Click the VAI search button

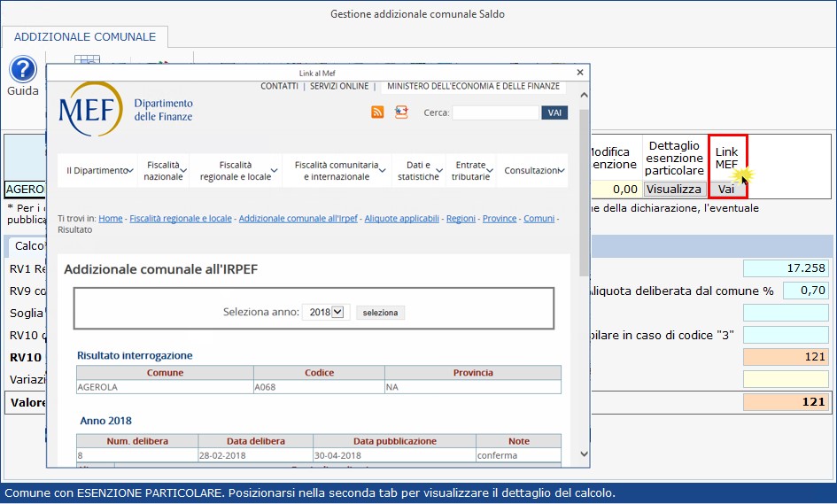(554, 112)
